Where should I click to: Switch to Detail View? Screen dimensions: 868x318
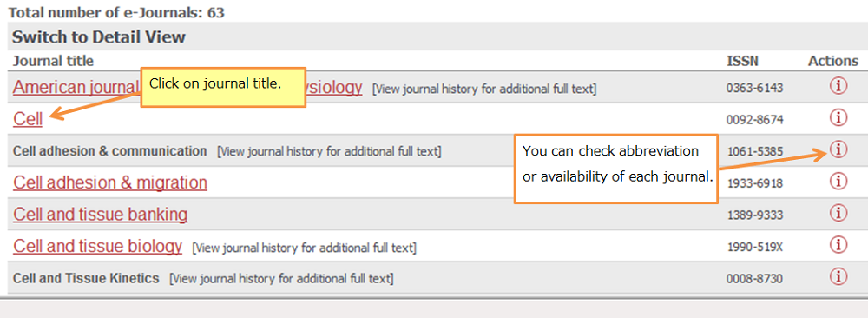click(x=99, y=37)
